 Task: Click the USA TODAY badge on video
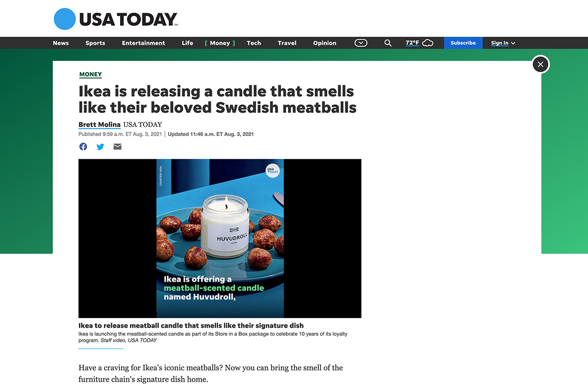coord(273,170)
